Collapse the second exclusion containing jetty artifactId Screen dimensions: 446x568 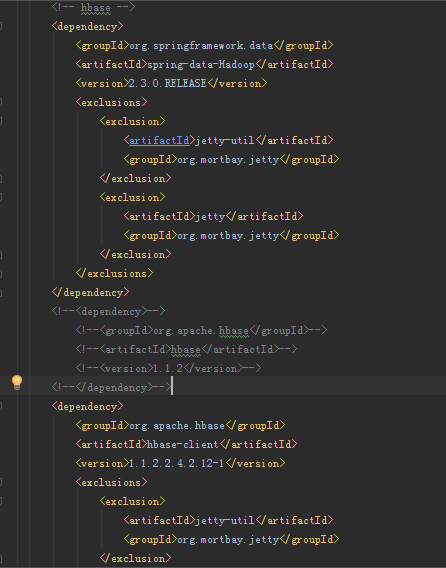[1, 197]
